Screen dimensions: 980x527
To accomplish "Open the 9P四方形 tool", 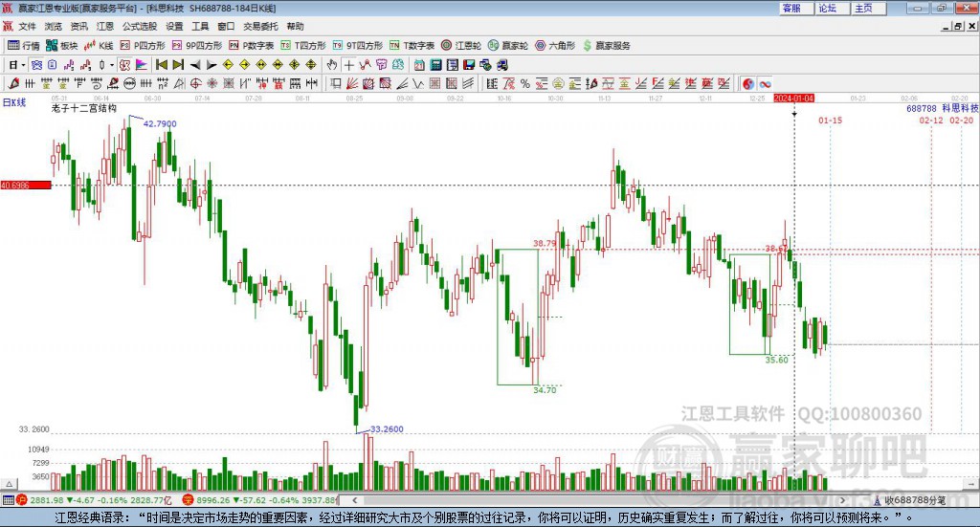I will 197,46.
